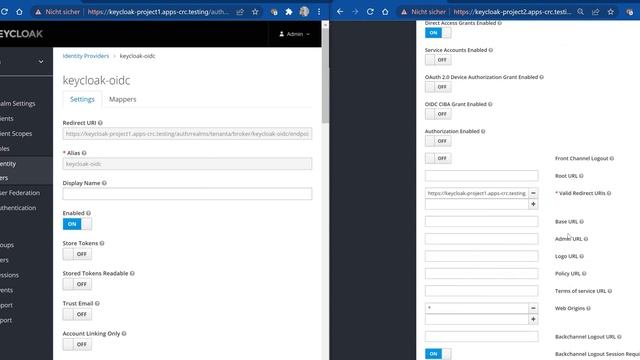Click share icon in right address bar
The height and width of the screenshot is (360, 640).
click(x=596, y=12)
